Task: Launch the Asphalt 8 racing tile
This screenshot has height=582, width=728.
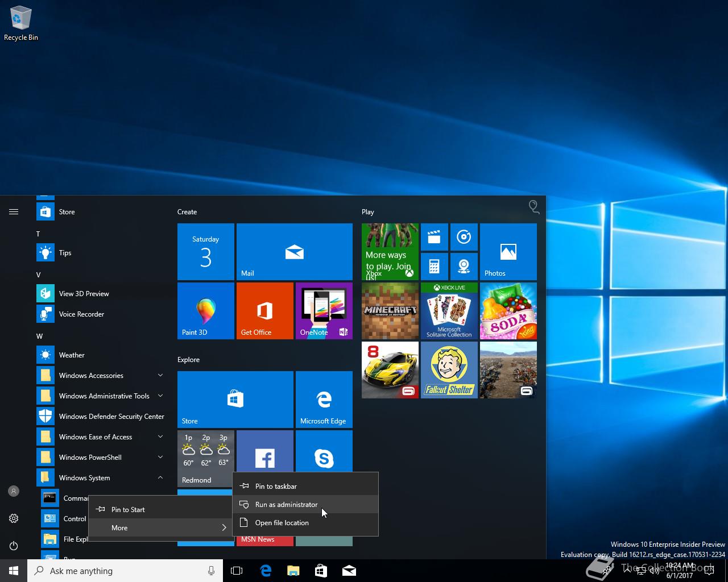Action: [x=390, y=370]
